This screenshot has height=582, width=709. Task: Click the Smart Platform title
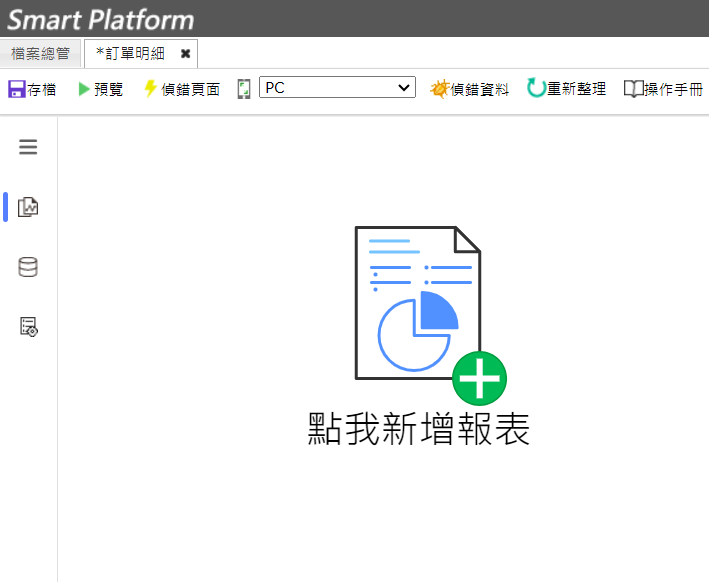(x=101, y=19)
